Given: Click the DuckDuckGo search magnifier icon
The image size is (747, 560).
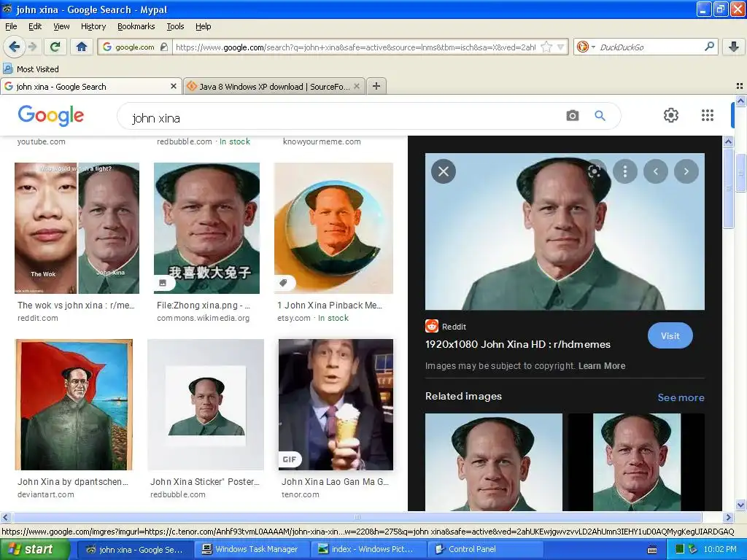Looking at the screenshot, I should coord(709,47).
